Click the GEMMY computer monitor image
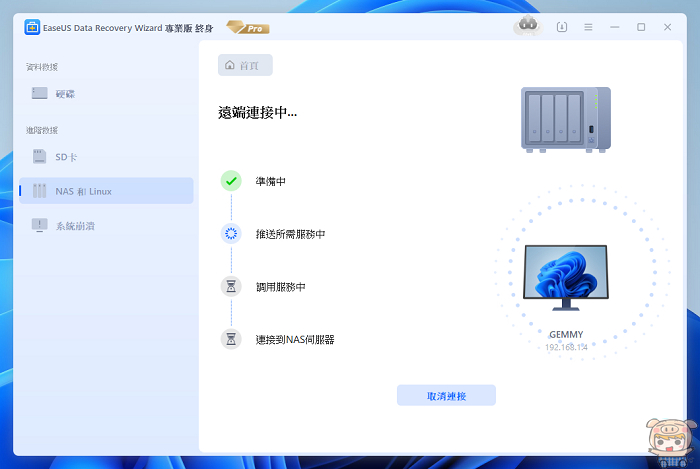Image resolution: width=700 pixels, height=469 pixels. pyautogui.click(x=566, y=273)
